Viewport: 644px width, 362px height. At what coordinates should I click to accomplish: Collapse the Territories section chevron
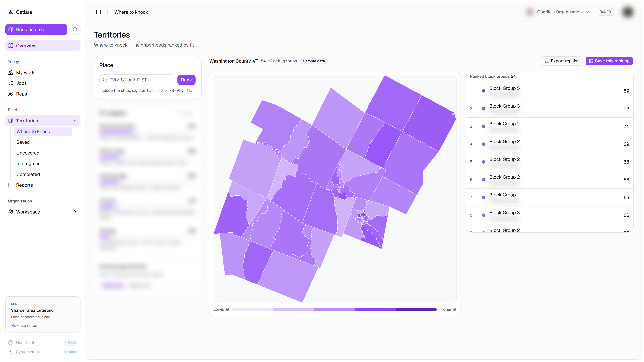tap(75, 121)
